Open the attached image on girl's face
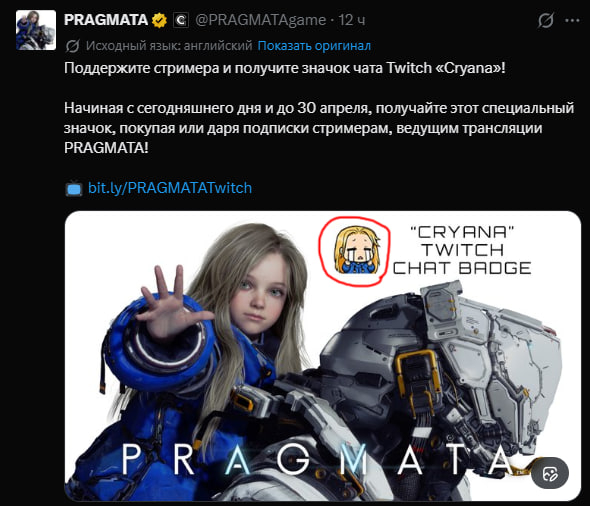This screenshot has height=506, width=590. 260,288
